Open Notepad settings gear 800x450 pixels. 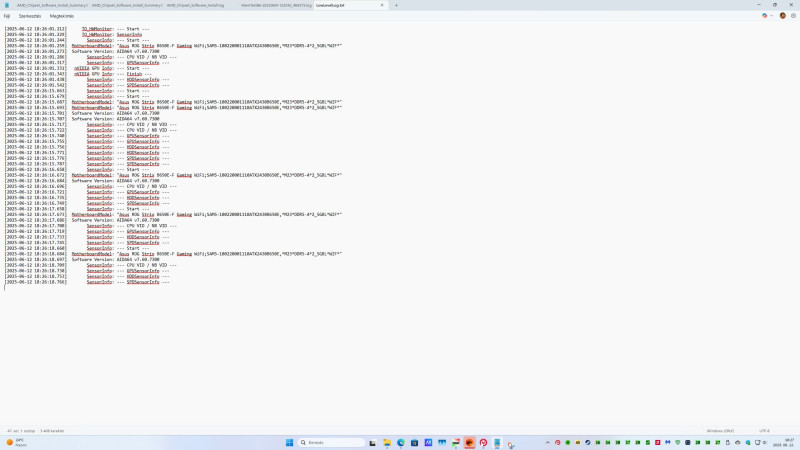pos(793,16)
